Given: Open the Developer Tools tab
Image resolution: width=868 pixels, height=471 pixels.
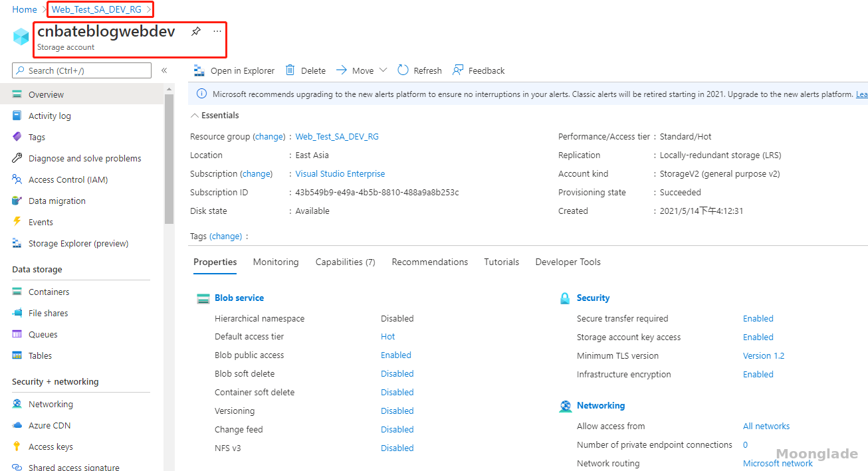Looking at the screenshot, I should (568, 262).
